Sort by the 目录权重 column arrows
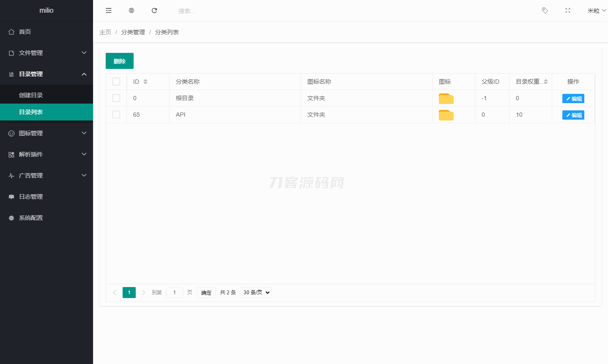 point(546,82)
